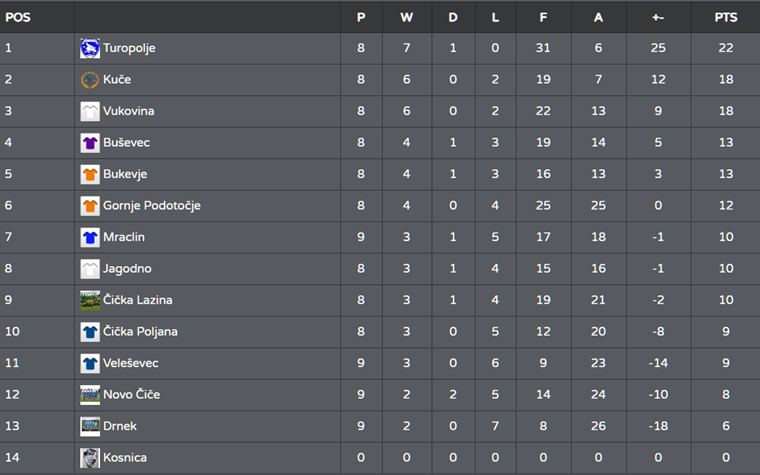Click the blue Mraclin jersey icon
The height and width of the screenshot is (475, 760).
[x=90, y=237]
